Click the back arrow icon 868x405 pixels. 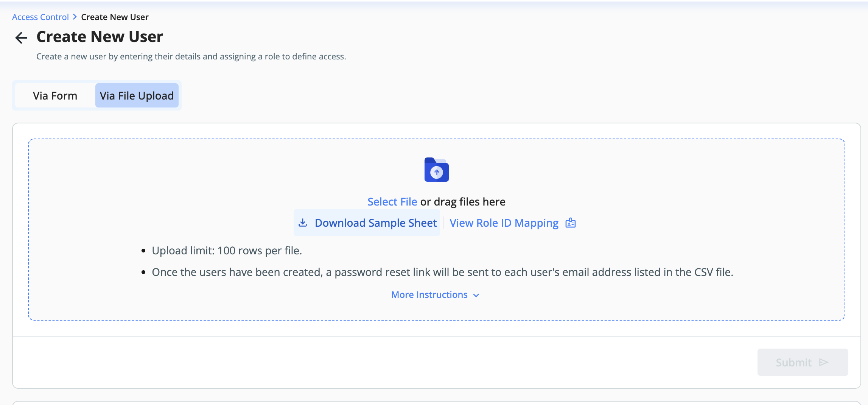tap(21, 37)
